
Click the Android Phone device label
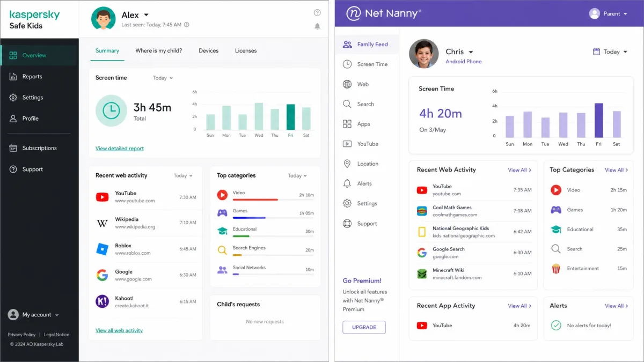(x=464, y=62)
